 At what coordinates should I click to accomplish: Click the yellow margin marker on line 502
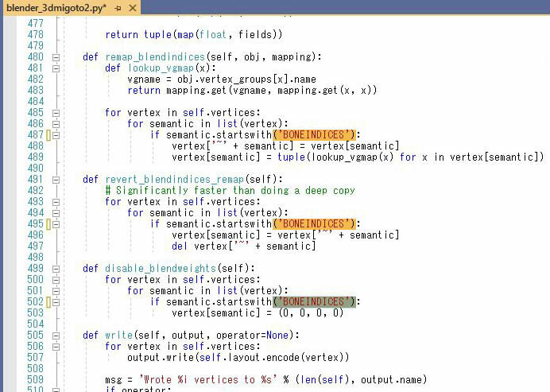[48, 302]
